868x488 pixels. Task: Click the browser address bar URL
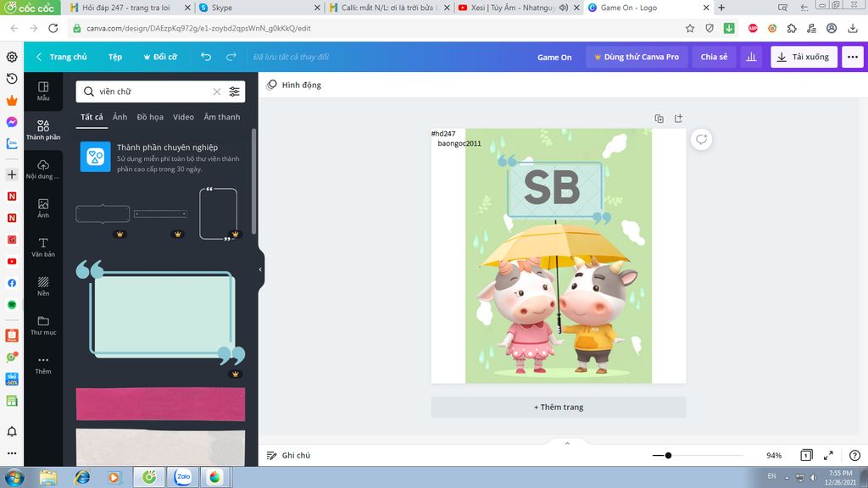[198, 28]
